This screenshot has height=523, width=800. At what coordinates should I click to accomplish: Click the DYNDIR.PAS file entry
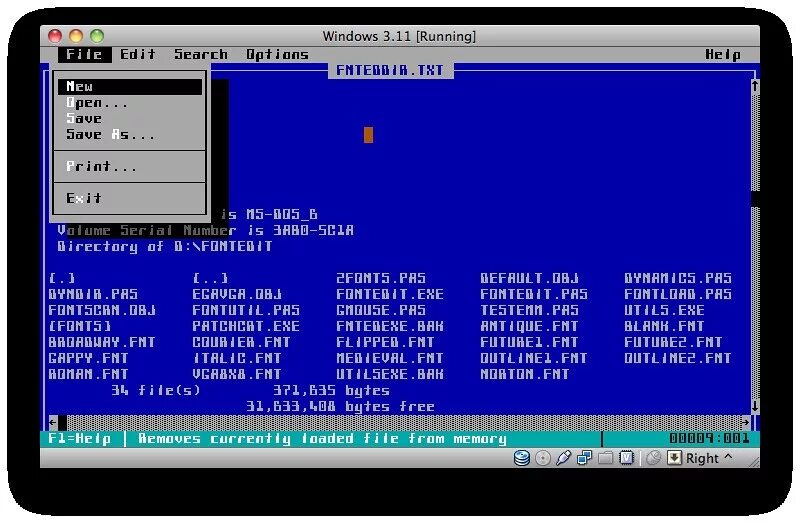click(93, 294)
